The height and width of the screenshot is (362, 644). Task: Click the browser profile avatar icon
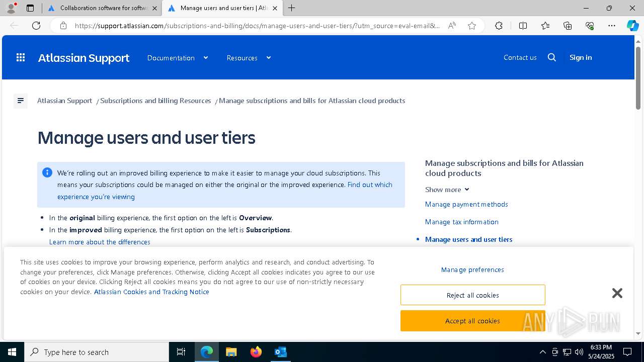pyautogui.click(x=11, y=8)
